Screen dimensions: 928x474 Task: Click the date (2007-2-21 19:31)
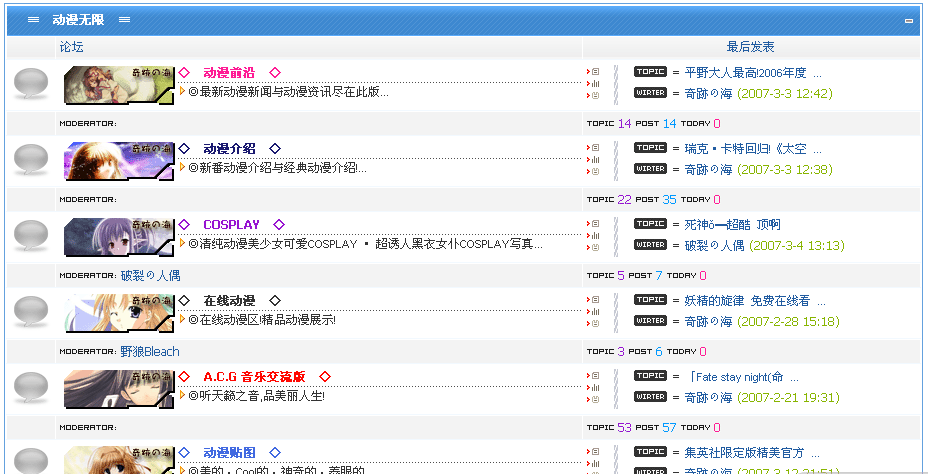tap(788, 397)
